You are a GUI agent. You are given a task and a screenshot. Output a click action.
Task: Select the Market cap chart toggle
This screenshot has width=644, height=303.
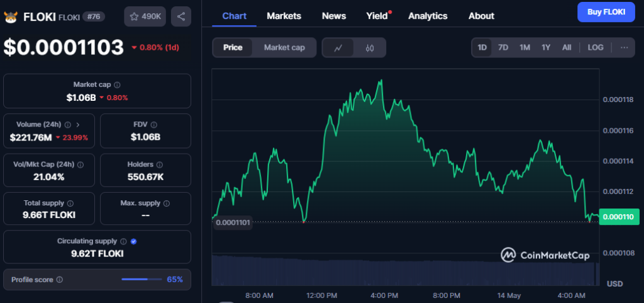[284, 48]
